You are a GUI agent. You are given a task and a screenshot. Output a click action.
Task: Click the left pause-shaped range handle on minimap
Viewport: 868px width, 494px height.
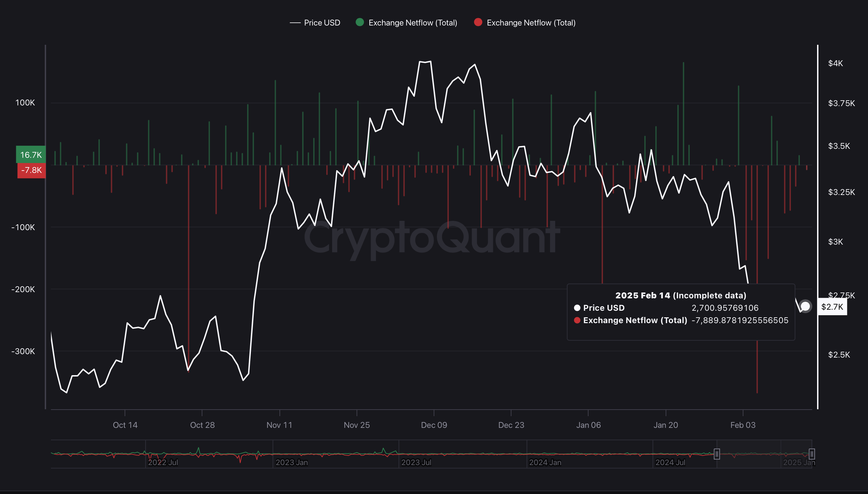tap(717, 454)
